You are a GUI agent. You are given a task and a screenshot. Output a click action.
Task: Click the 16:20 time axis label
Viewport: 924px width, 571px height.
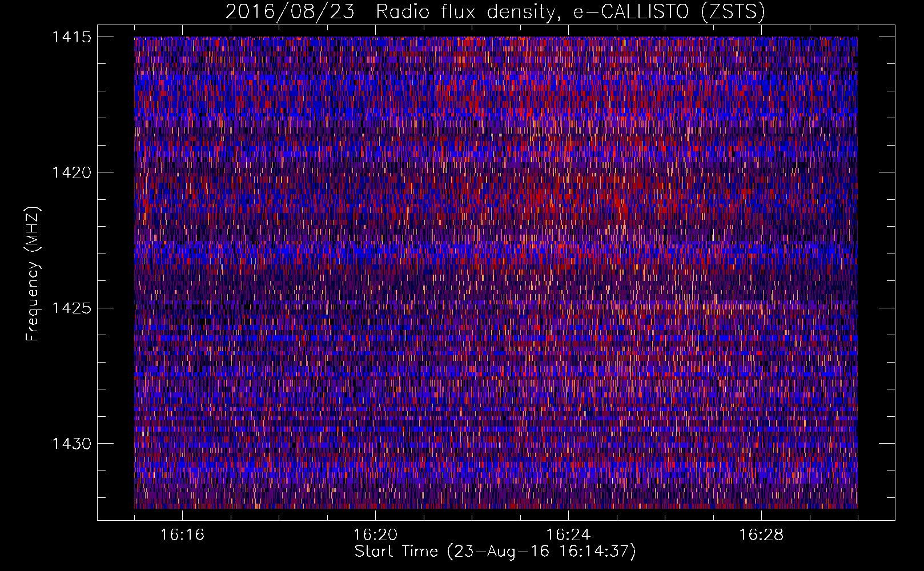coord(375,535)
